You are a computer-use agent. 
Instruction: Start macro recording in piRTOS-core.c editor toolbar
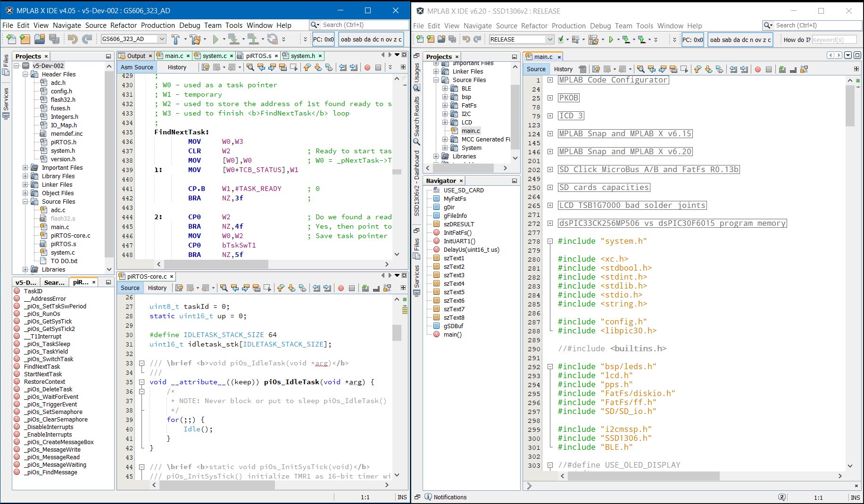pos(341,288)
